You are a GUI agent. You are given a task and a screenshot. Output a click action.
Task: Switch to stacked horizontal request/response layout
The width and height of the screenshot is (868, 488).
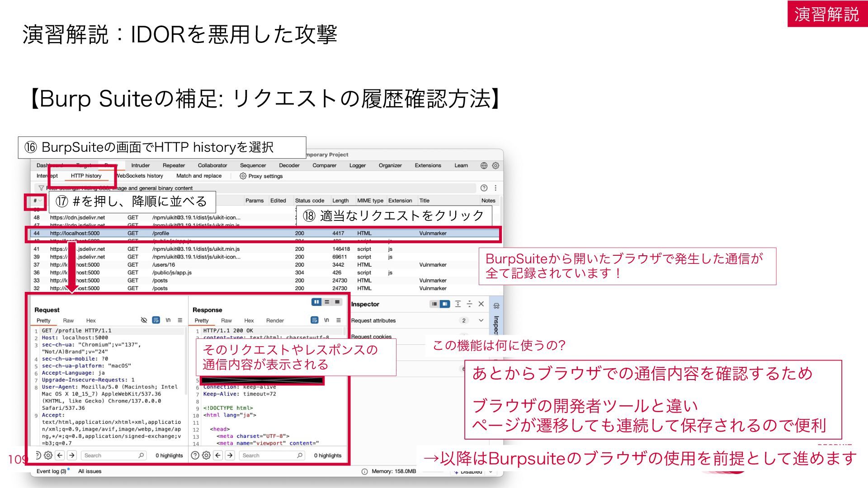pos(327,302)
